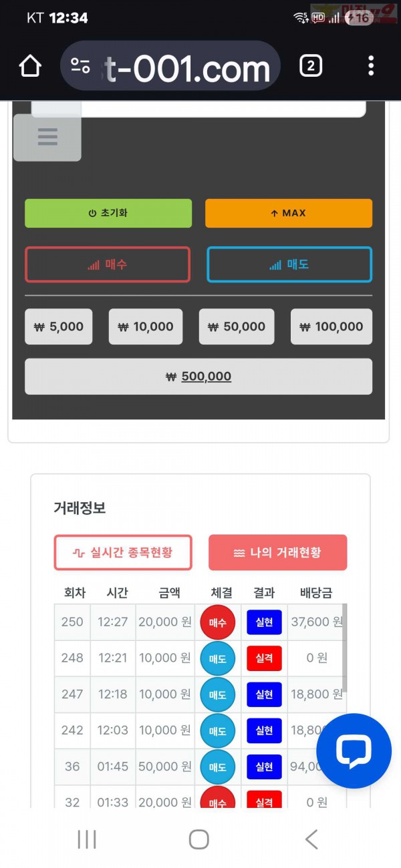Switch to the 나의 거래현황 tab
This screenshot has width=401, height=868.
coord(277,553)
